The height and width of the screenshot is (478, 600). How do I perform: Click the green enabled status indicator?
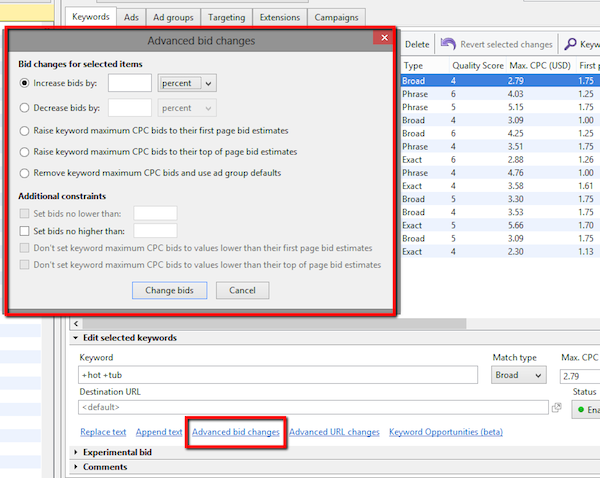[x=579, y=409]
